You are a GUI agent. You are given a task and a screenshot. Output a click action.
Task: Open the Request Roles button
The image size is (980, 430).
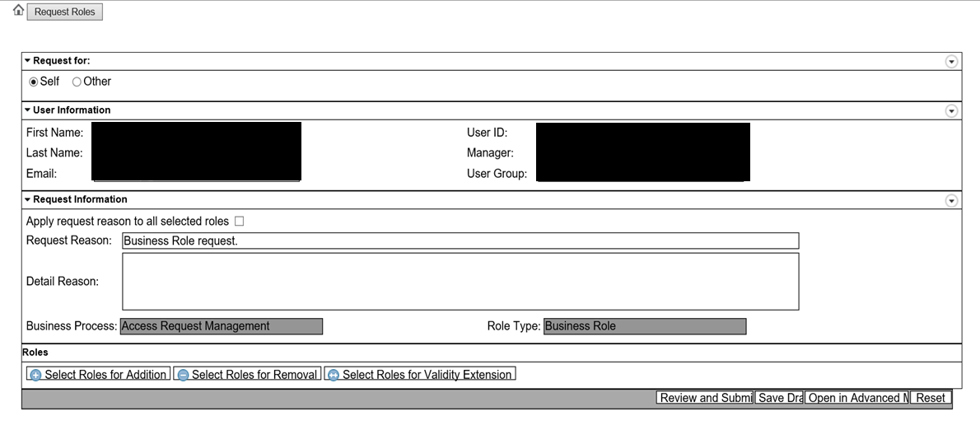pyautogui.click(x=64, y=12)
